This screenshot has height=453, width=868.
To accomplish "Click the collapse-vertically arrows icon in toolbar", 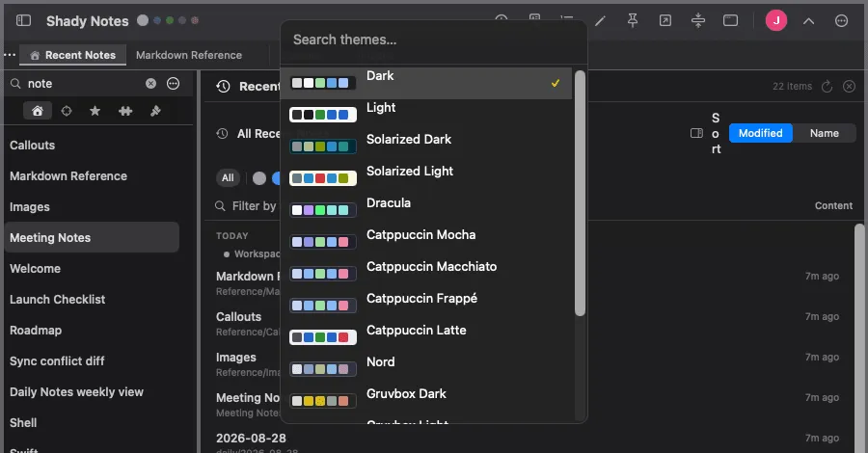I will [698, 21].
